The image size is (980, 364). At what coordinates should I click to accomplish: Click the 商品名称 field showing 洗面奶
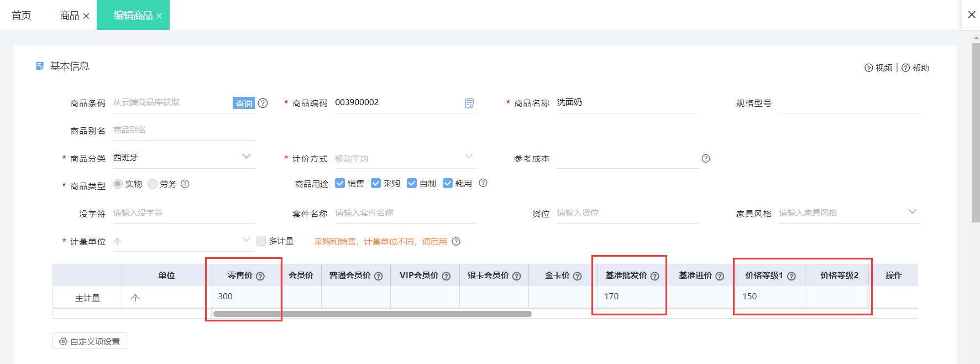point(627,102)
